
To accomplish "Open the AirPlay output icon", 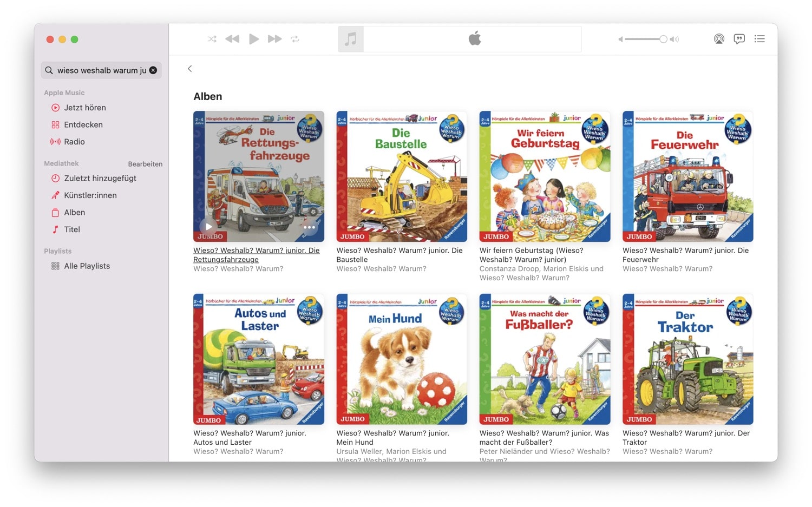I will (719, 39).
